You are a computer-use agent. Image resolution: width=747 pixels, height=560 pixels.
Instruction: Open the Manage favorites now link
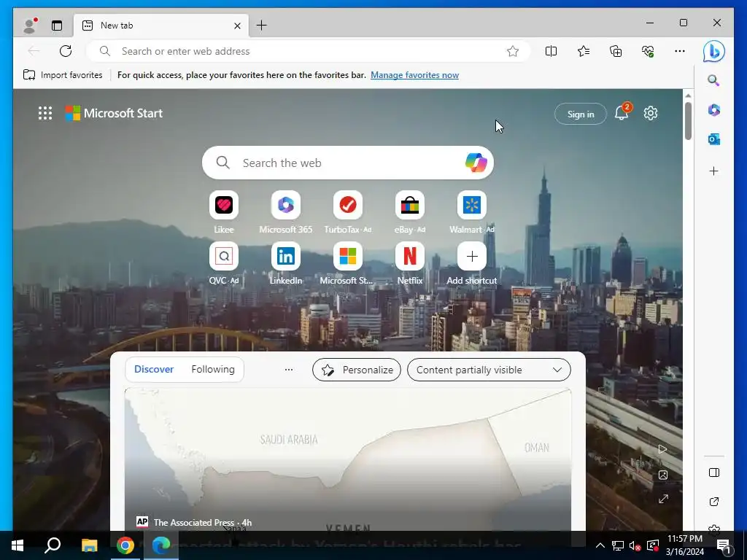pos(414,75)
